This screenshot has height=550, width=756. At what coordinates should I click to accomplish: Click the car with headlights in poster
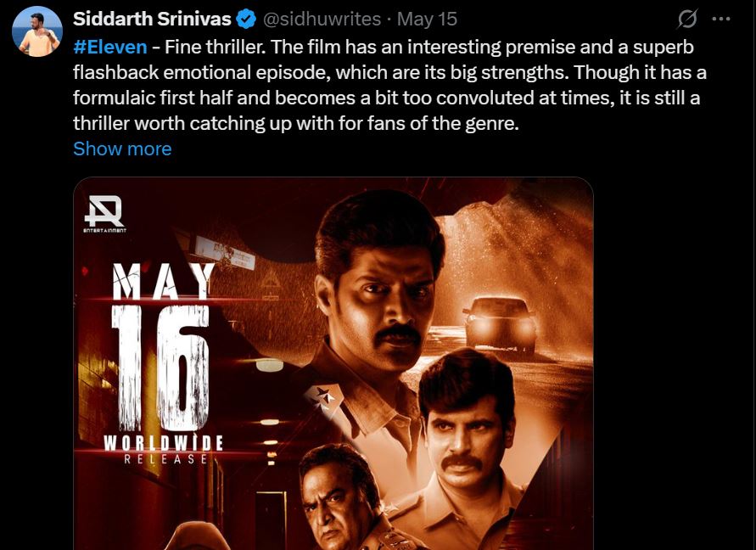click(x=501, y=324)
